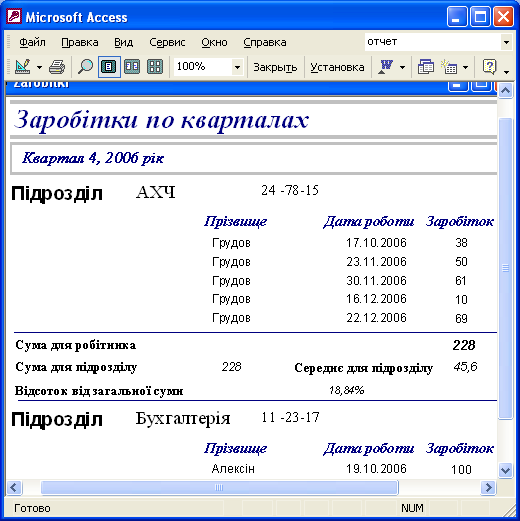This screenshot has width=520, height=521.
Task: Click phone number 24 -78-15
Action: click(290, 190)
